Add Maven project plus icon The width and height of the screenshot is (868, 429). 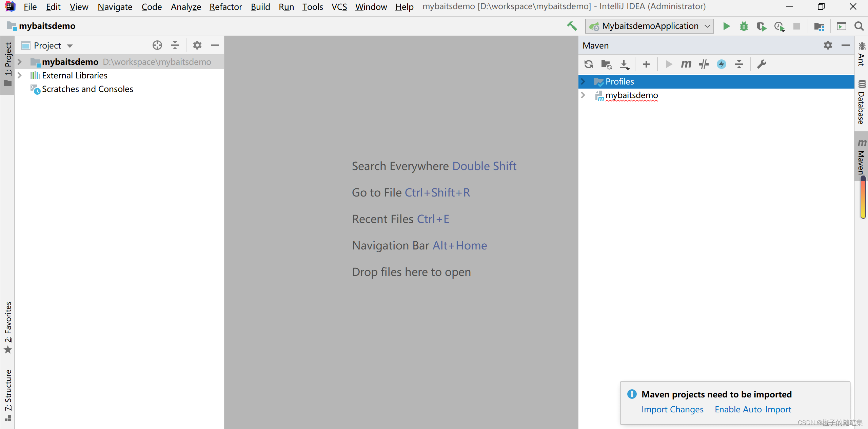coord(646,64)
